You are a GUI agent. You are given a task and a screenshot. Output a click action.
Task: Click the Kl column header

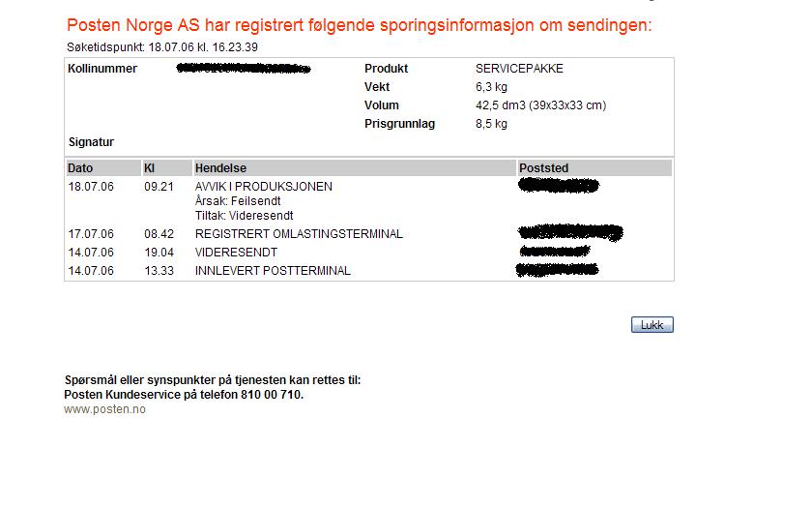150,168
